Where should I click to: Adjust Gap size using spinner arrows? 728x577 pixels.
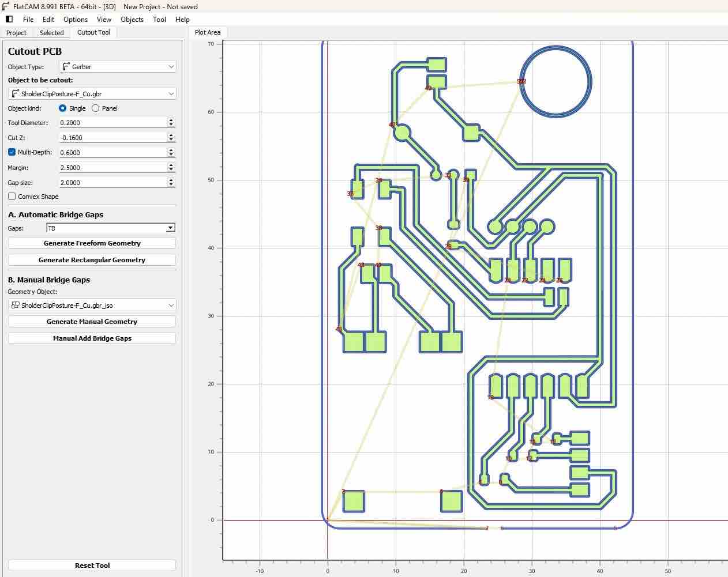171,182
